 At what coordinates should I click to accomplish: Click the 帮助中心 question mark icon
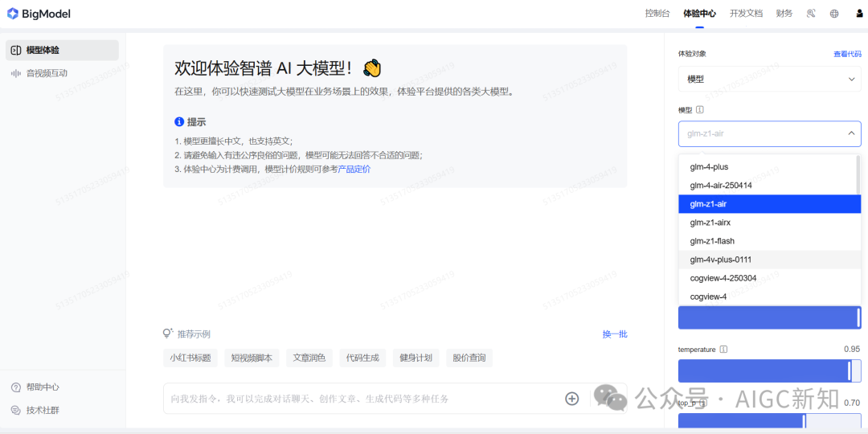[x=16, y=387]
